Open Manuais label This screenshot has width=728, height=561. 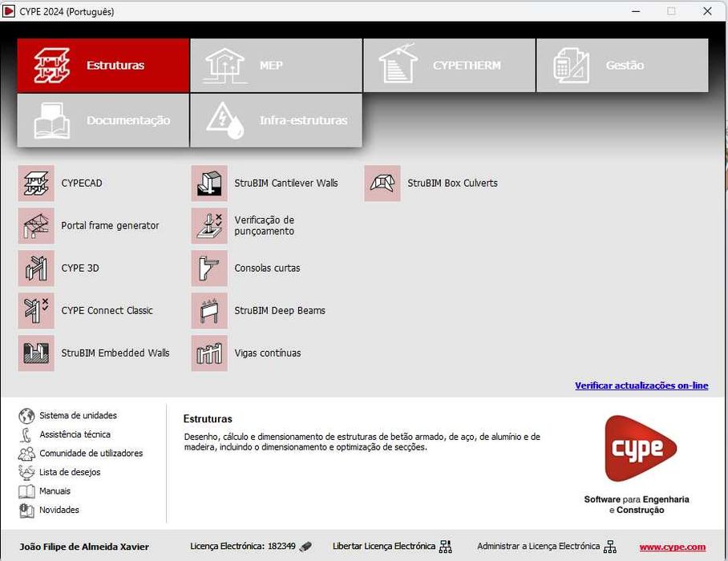(55, 491)
